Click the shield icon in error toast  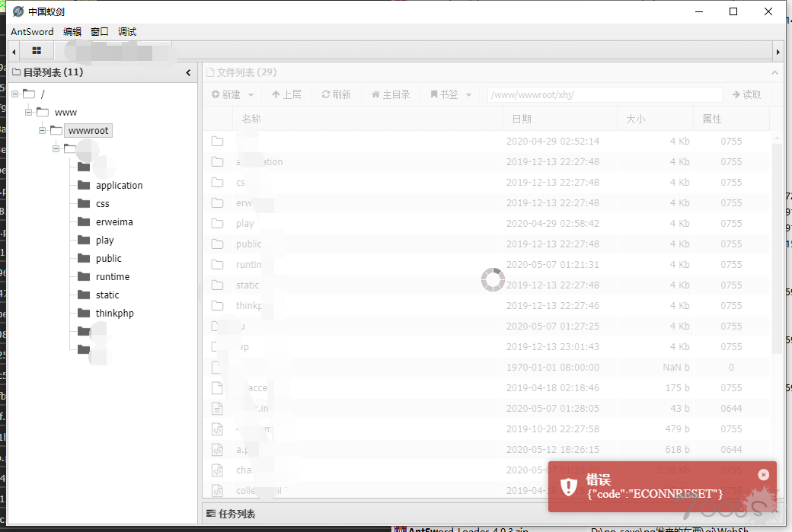click(x=569, y=486)
